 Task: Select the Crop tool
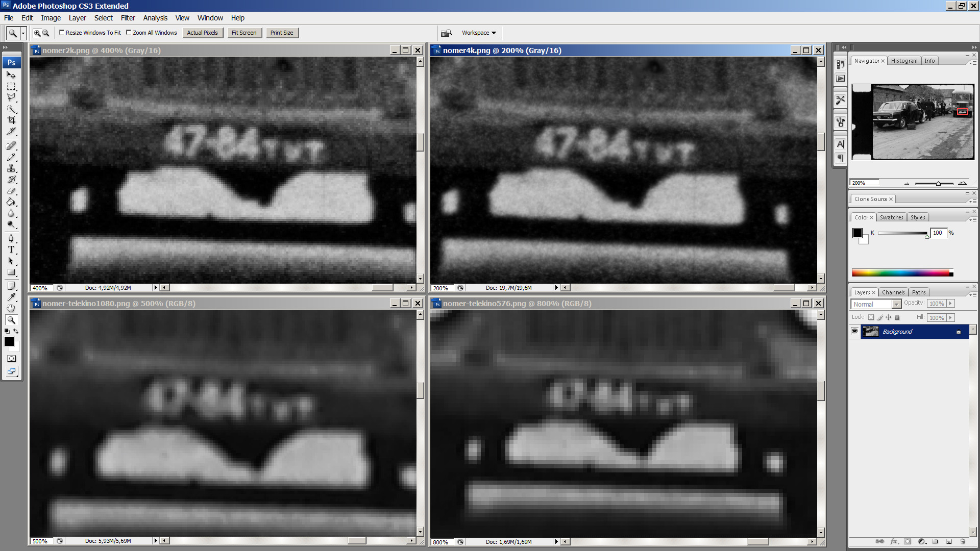pos(11,120)
